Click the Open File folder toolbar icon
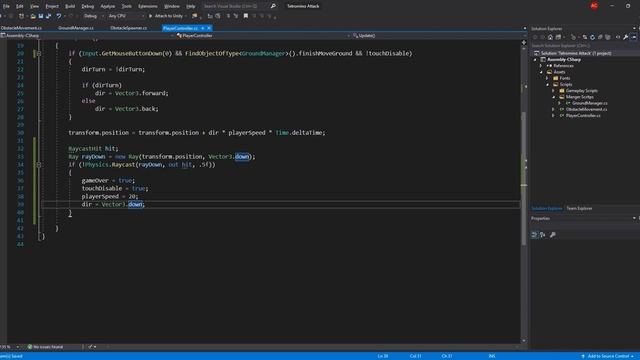 tap(33, 16)
